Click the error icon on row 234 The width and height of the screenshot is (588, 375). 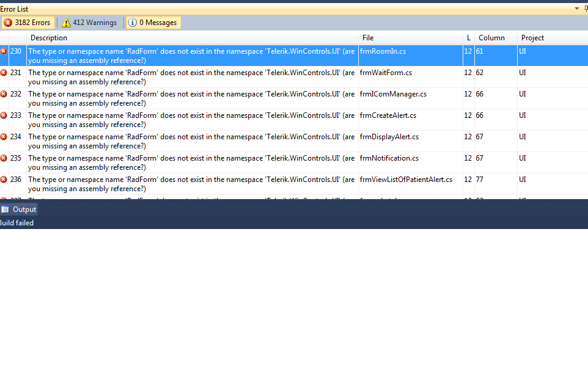[x=4, y=137]
